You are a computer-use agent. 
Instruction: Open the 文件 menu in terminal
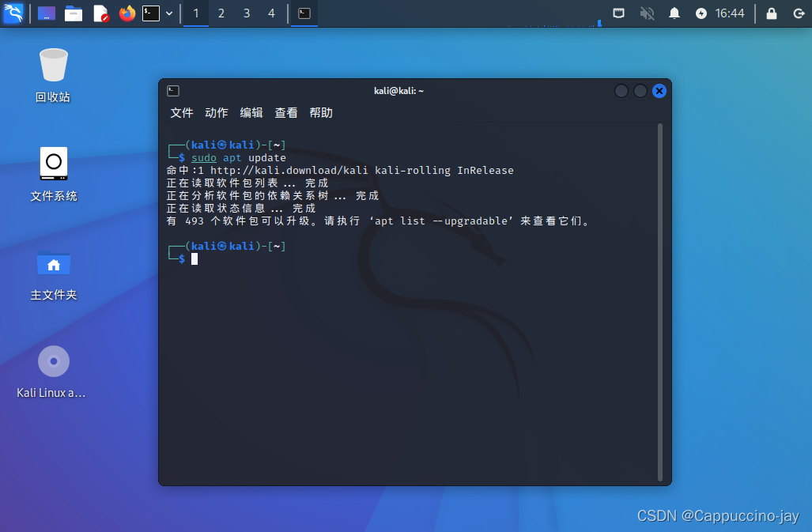click(182, 113)
